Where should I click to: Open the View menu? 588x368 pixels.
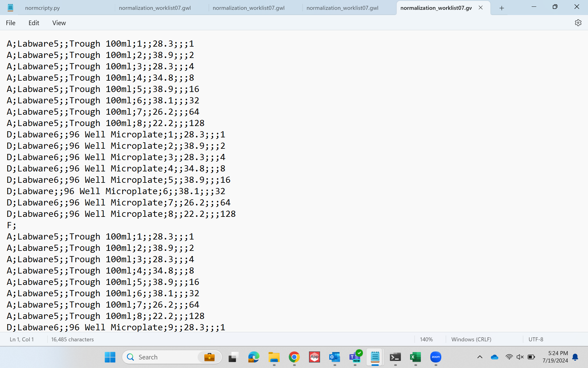coord(59,23)
